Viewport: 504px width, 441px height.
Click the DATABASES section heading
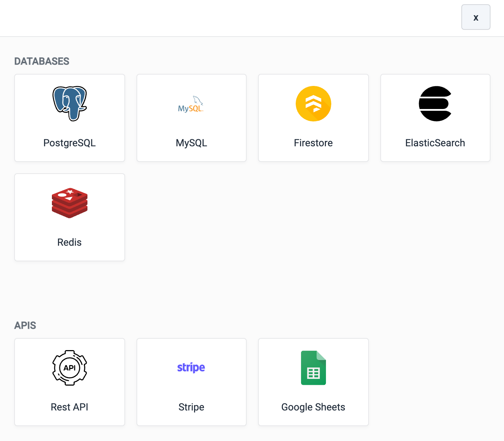[x=42, y=61]
